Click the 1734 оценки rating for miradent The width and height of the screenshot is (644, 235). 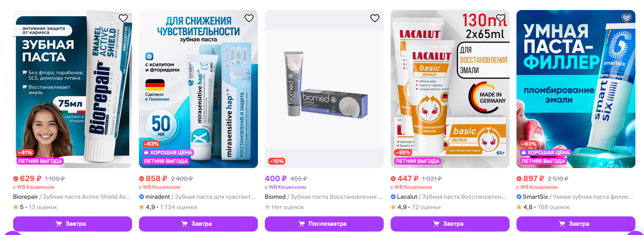point(178,207)
